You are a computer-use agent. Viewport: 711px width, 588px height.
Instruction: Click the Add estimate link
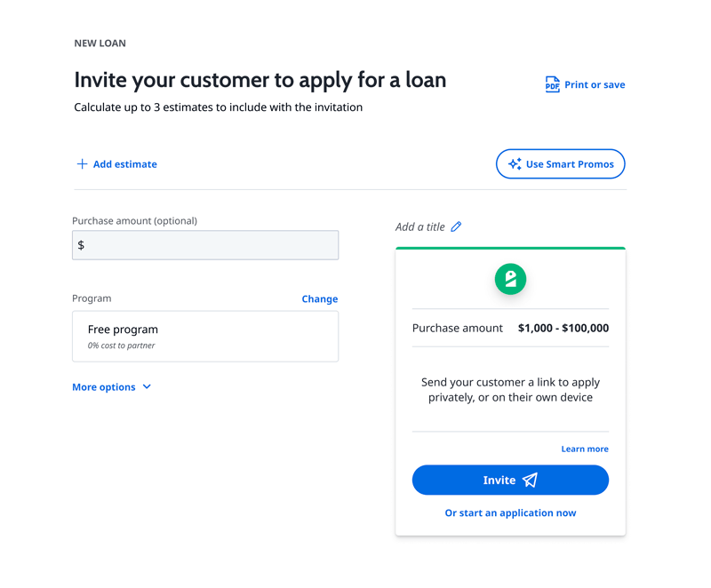pos(124,164)
